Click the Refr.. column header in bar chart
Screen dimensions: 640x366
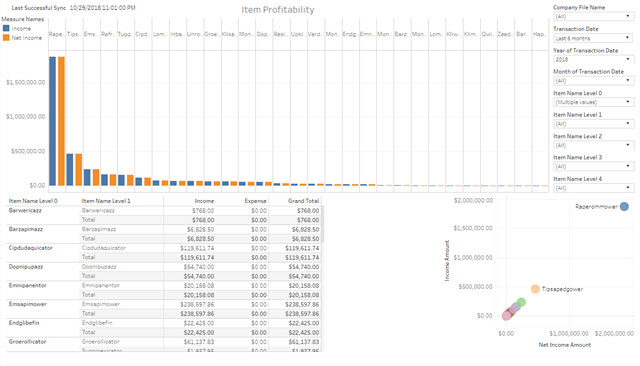(x=108, y=34)
